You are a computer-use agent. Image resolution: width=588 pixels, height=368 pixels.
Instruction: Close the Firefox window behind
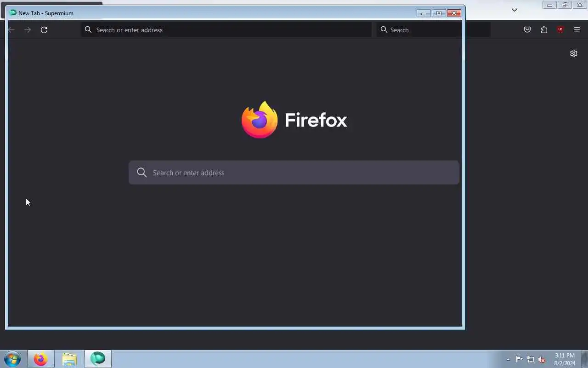click(580, 5)
